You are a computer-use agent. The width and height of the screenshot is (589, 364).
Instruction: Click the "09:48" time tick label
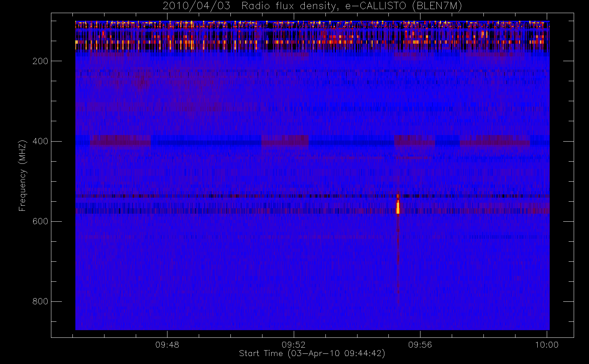point(167,345)
